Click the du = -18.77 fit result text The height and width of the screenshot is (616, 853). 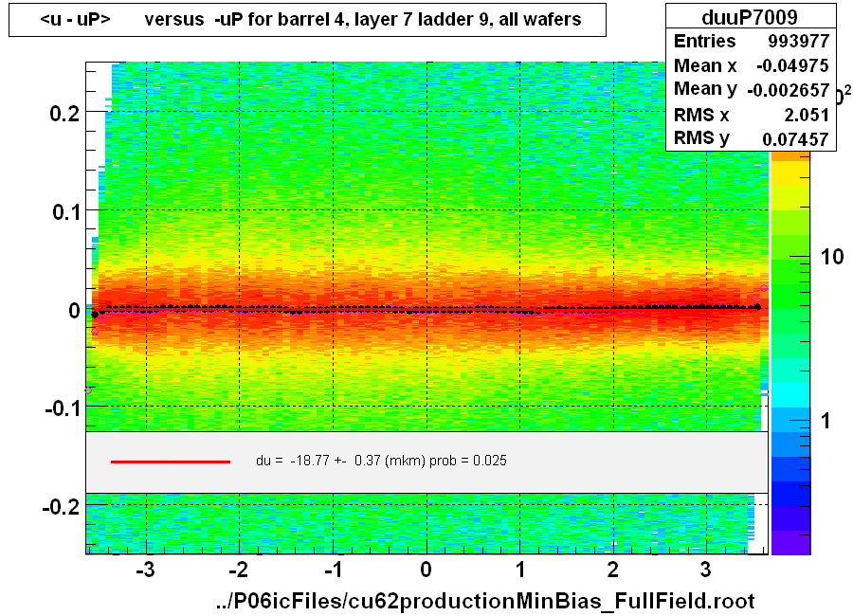(381, 461)
